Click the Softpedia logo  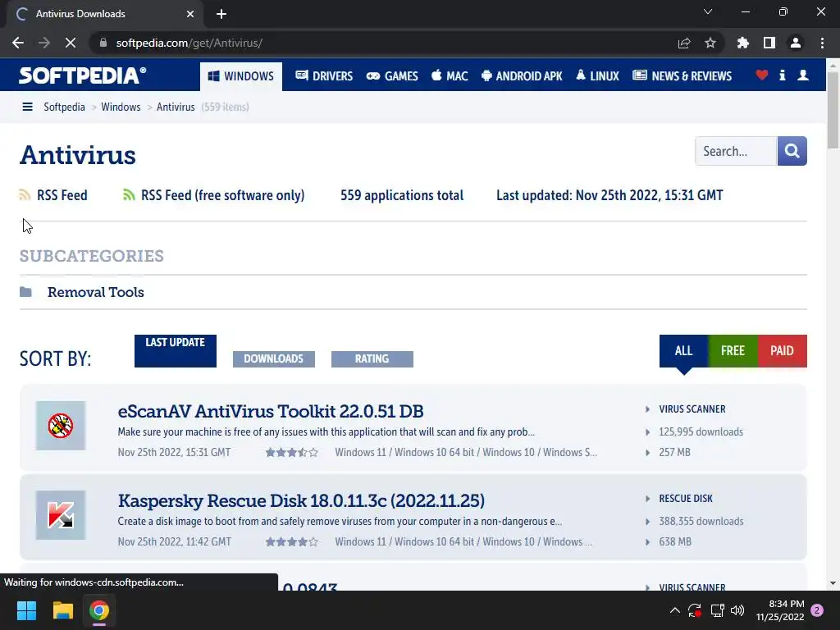click(83, 75)
